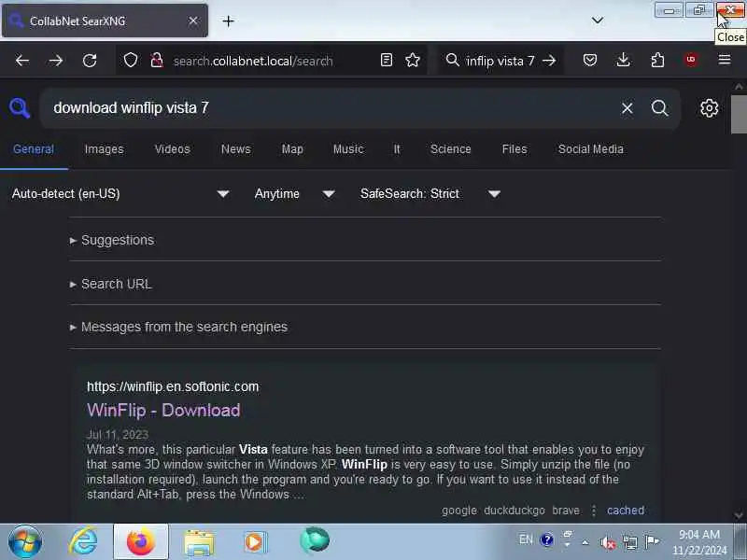
Task: Open the taskbar clock and date
Action: pyautogui.click(x=699, y=542)
